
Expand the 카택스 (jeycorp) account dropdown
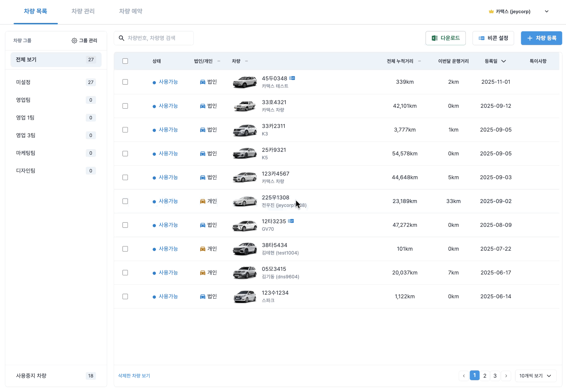click(x=547, y=12)
